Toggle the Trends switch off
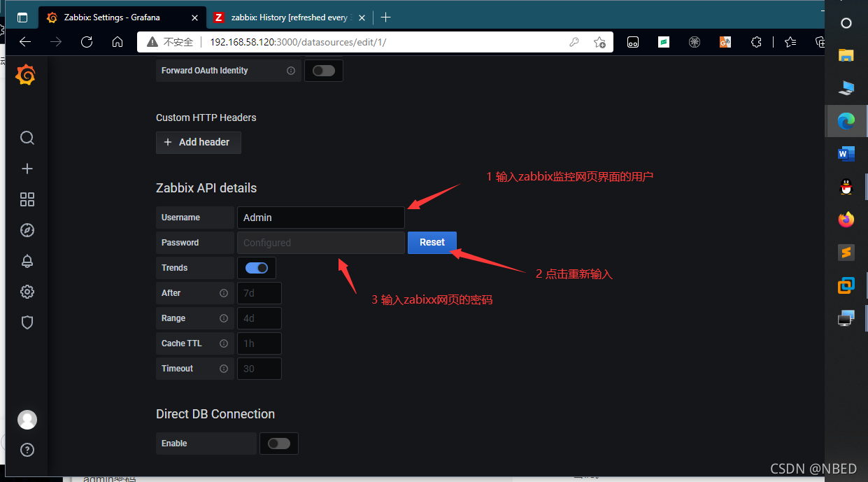Viewport: 868px width, 482px height. [257, 268]
